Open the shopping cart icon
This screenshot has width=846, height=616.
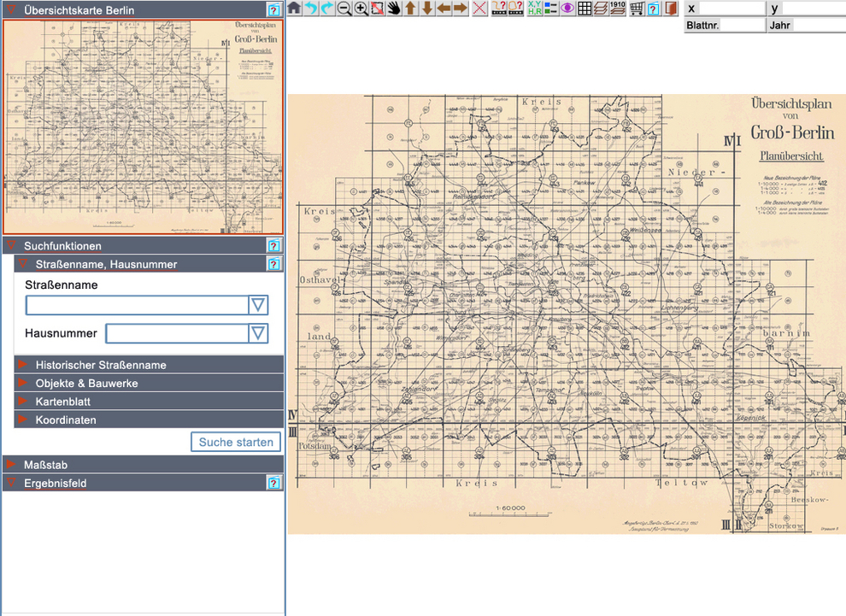click(637, 8)
